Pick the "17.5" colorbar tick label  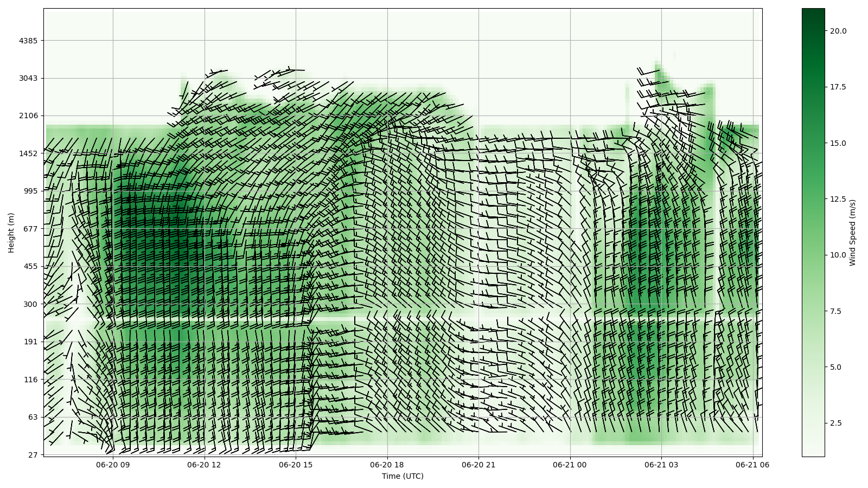coord(838,87)
